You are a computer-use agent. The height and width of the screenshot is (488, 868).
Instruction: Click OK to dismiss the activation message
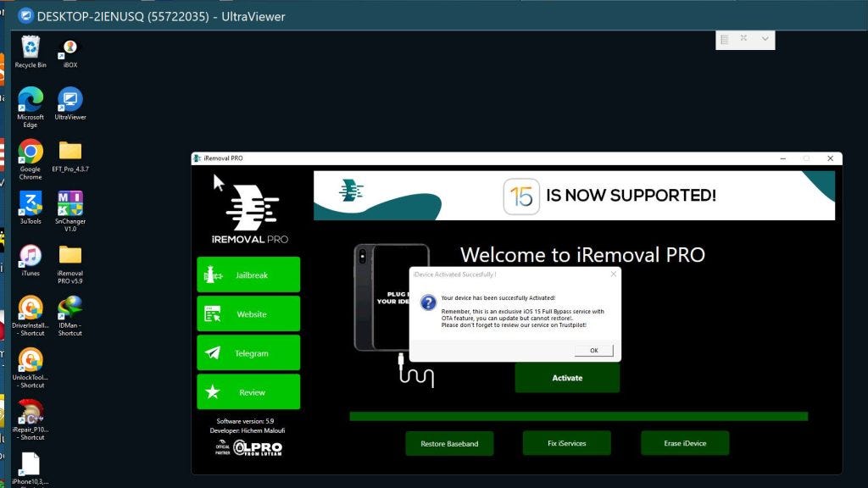[x=593, y=350]
